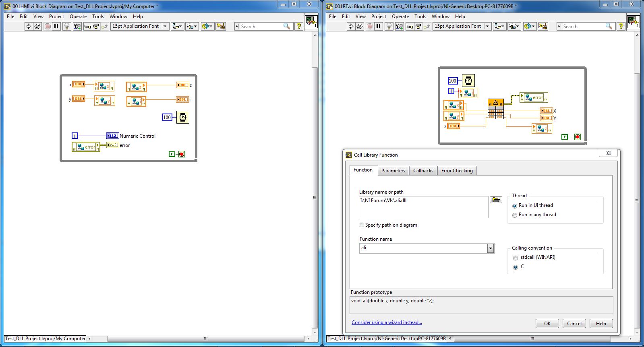
Task: Click Clean Up Diagram in 001HMI.vi toolbar
Action: pyautogui.click(x=221, y=26)
